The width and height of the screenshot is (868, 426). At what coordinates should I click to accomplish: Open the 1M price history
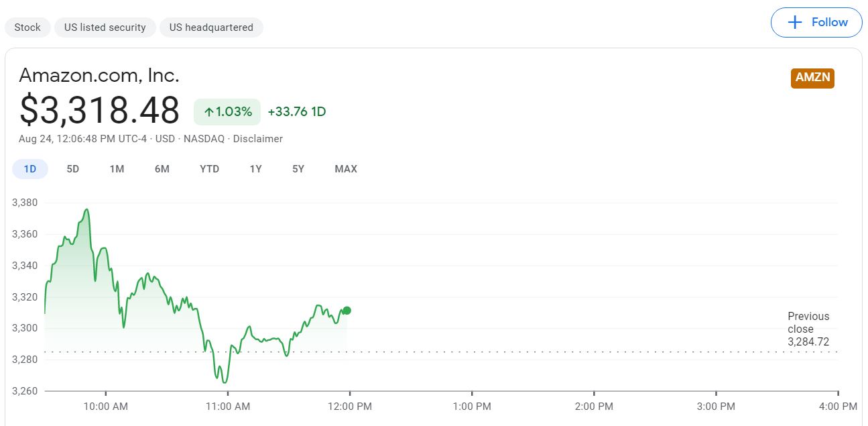click(x=117, y=169)
